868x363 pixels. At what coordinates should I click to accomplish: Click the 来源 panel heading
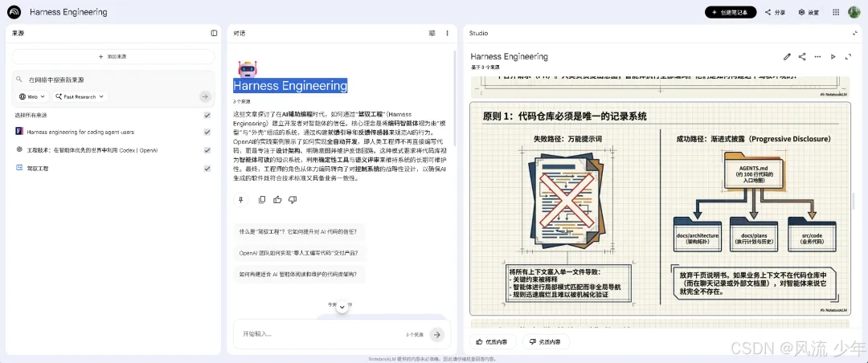pos(18,33)
